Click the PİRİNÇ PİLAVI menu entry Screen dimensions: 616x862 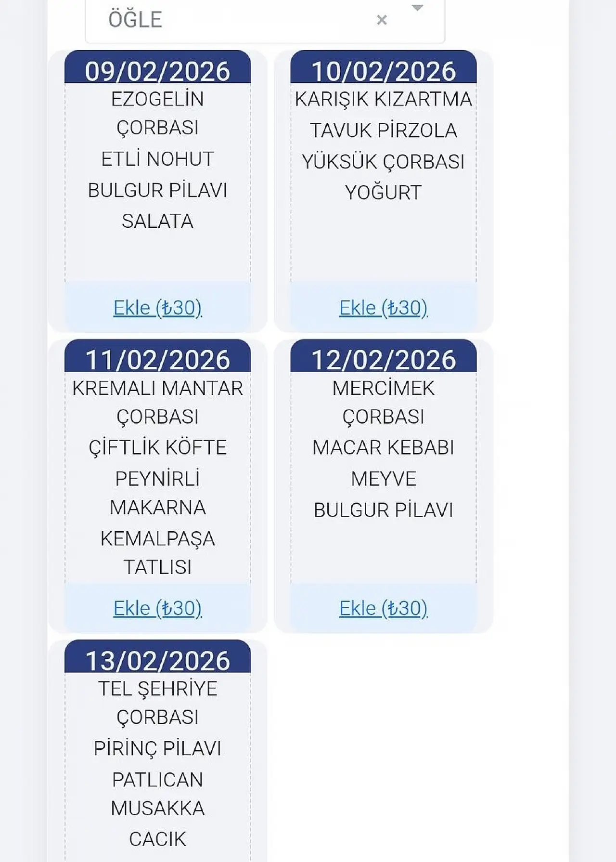pos(157,748)
